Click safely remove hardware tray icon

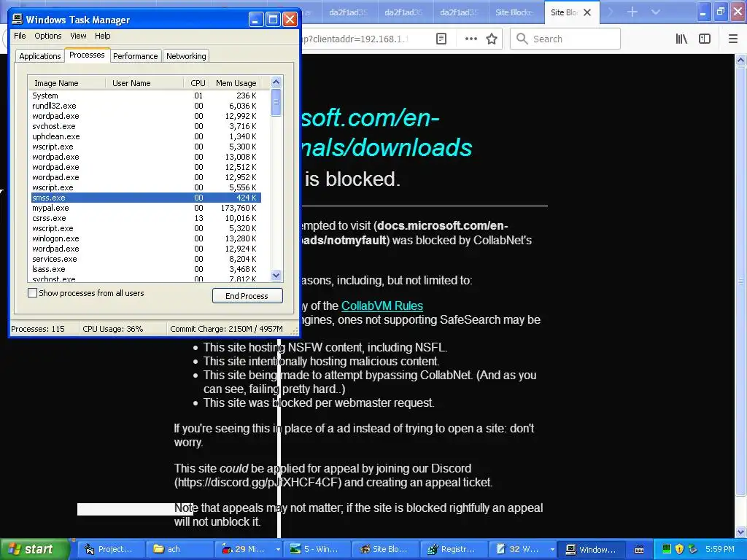tap(693, 549)
